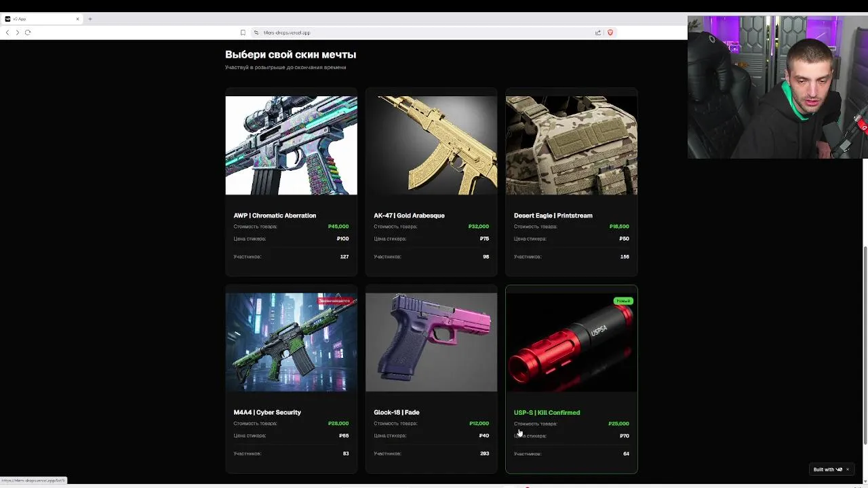
Task: Click the AWP | Chromatic Aberration title
Action: pyautogui.click(x=275, y=216)
